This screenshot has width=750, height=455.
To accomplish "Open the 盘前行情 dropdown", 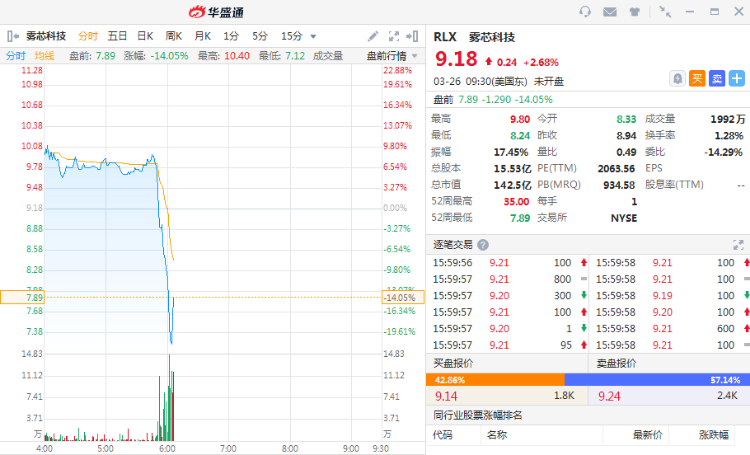I will (392, 56).
